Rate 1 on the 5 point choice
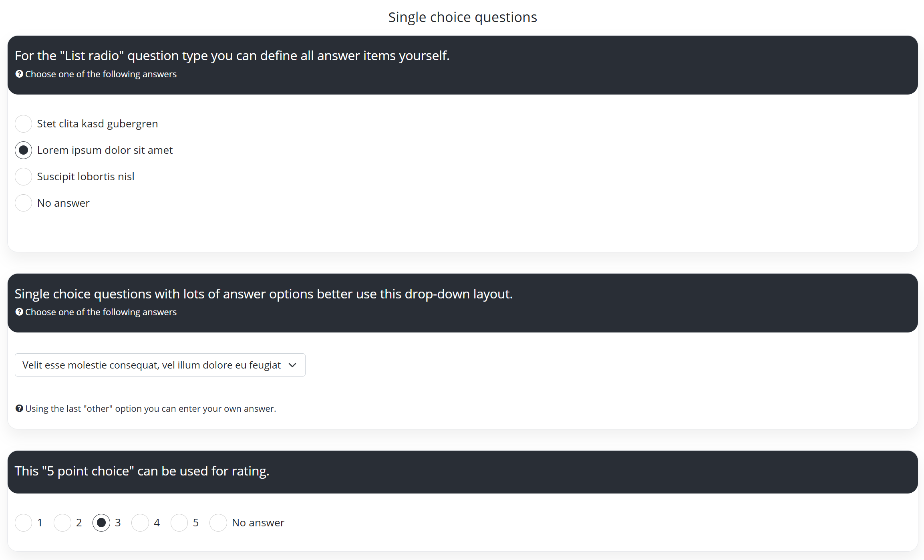Image resolution: width=924 pixels, height=560 pixels. (23, 523)
